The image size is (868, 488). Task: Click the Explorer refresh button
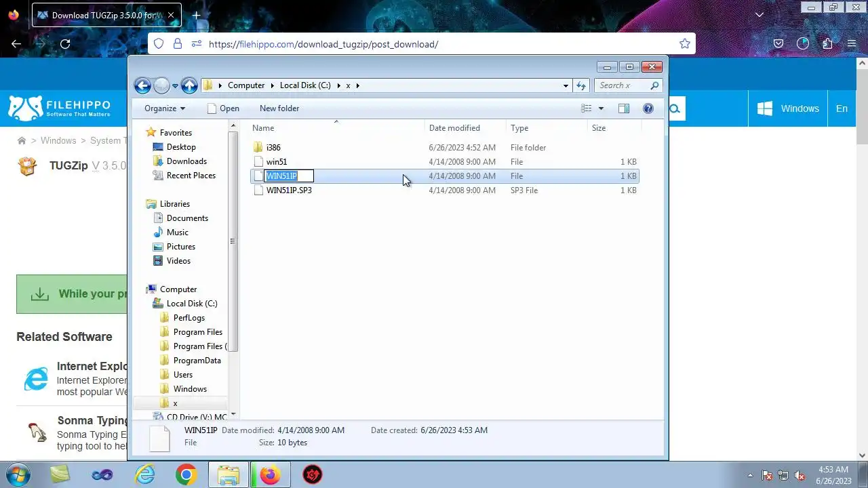click(x=581, y=85)
